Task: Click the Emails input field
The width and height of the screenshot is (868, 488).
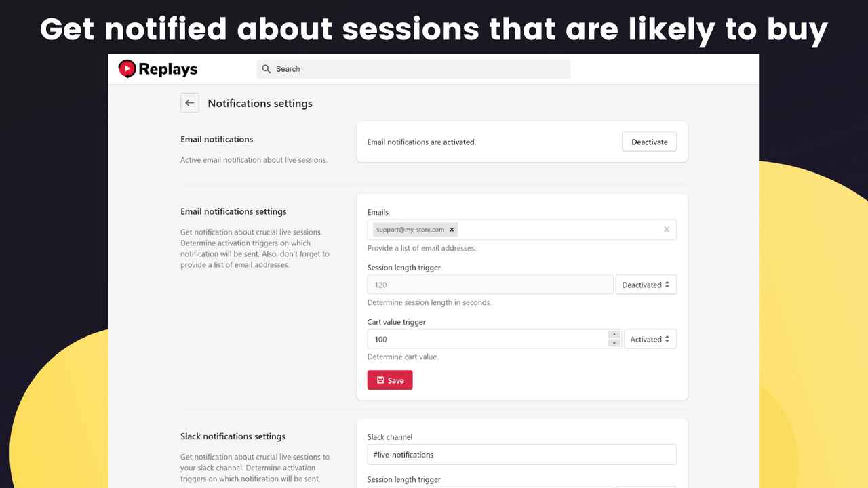Action: (x=522, y=230)
